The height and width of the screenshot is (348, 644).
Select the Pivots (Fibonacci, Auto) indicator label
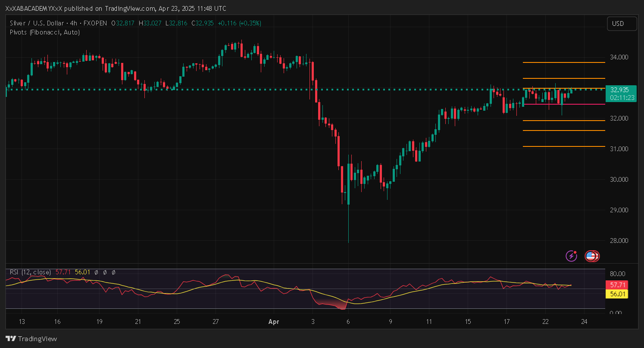tap(44, 32)
